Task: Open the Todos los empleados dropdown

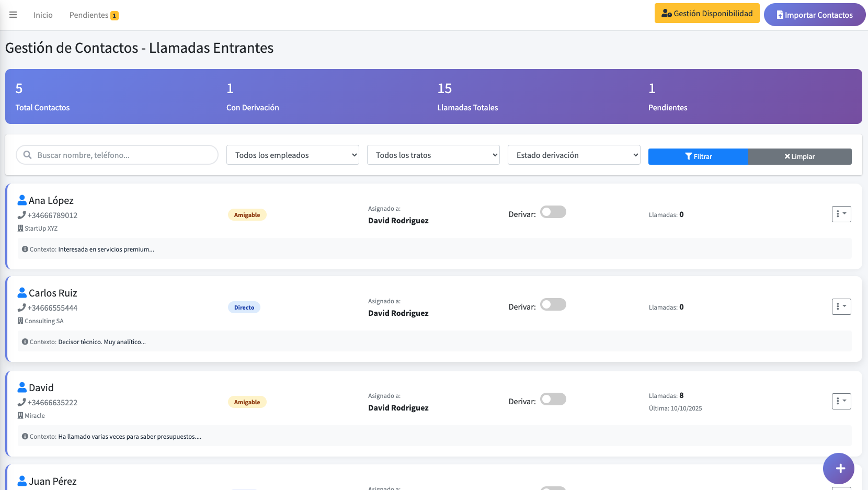Action: pyautogui.click(x=292, y=155)
